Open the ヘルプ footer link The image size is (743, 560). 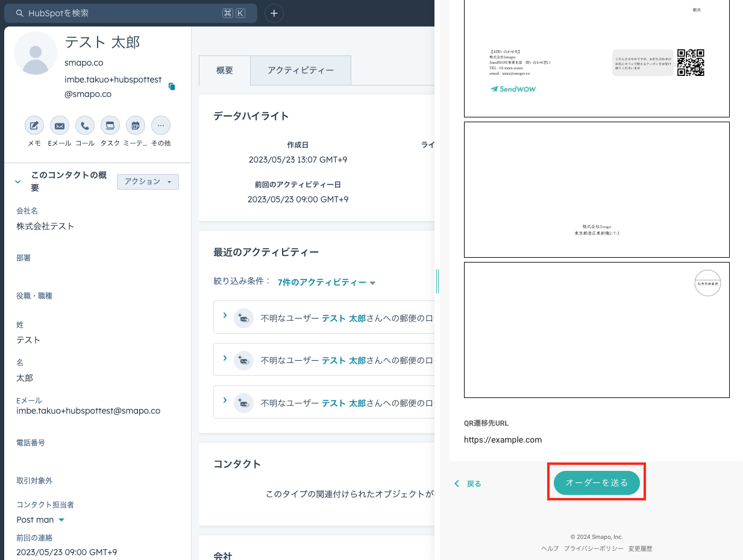tap(550, 549)
